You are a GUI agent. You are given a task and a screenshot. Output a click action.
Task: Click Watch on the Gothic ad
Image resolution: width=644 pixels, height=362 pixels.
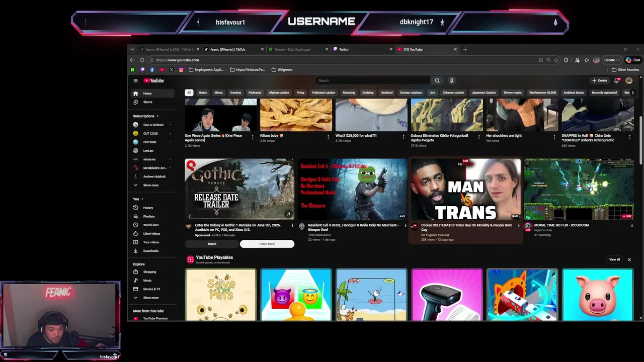pos(212,244)
